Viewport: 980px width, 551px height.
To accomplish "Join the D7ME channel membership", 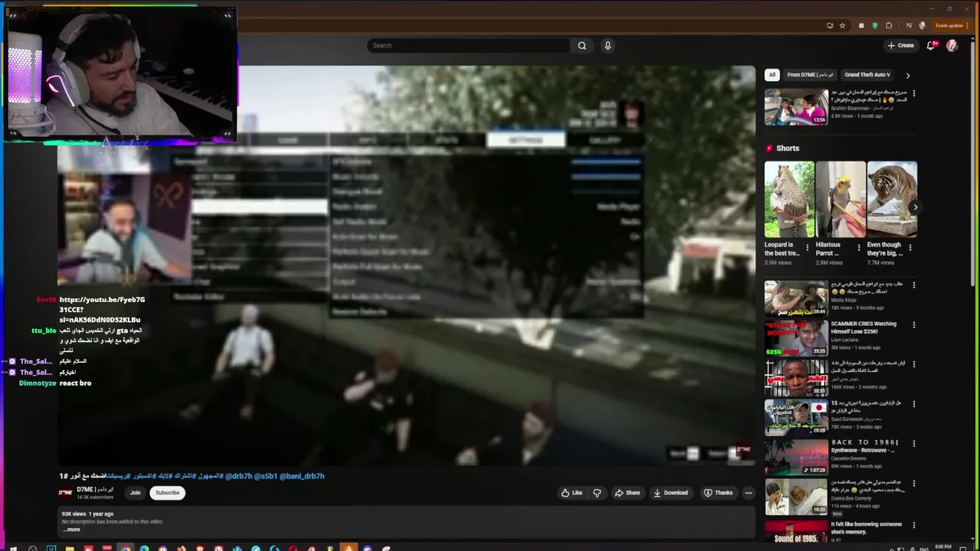I will click(x=136, y=493).
